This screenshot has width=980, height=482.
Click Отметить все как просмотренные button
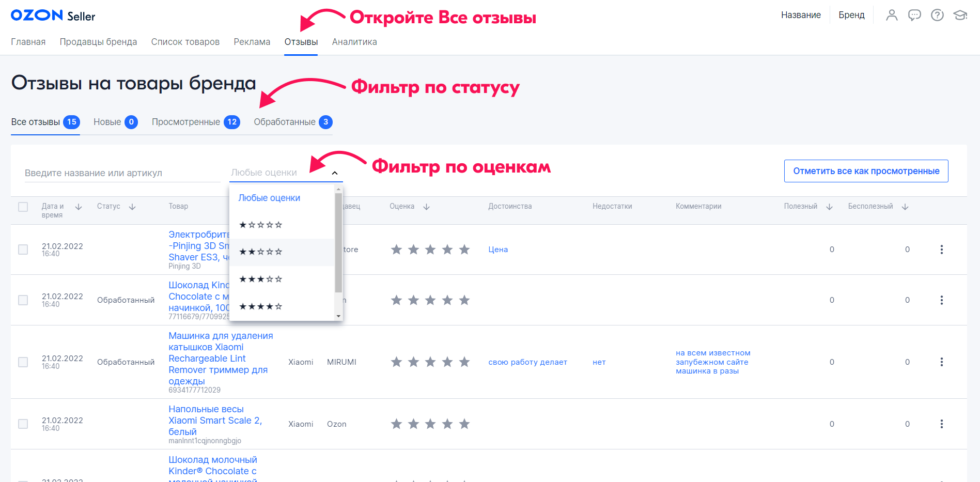coord(866,171)
